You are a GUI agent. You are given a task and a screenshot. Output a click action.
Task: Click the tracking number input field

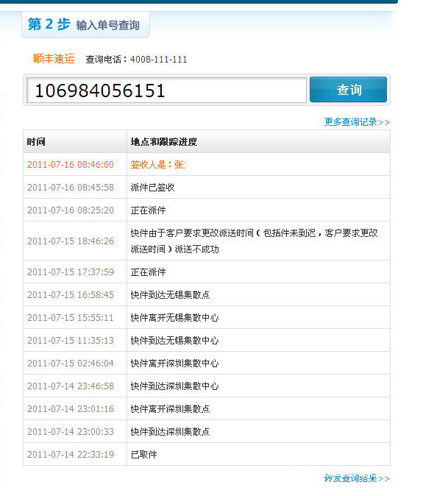166,90
